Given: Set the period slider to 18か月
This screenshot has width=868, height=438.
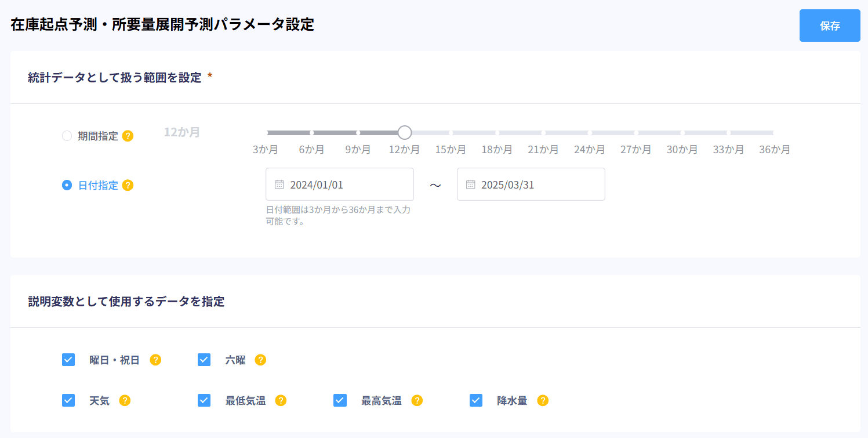Looking at the screenshot, I should coord(497,132).
